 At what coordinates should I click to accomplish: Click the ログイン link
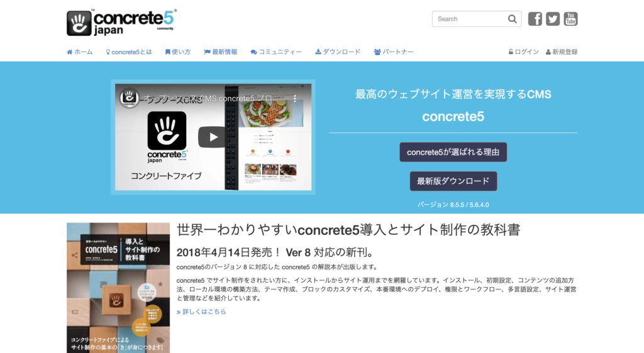pos(524,52)
